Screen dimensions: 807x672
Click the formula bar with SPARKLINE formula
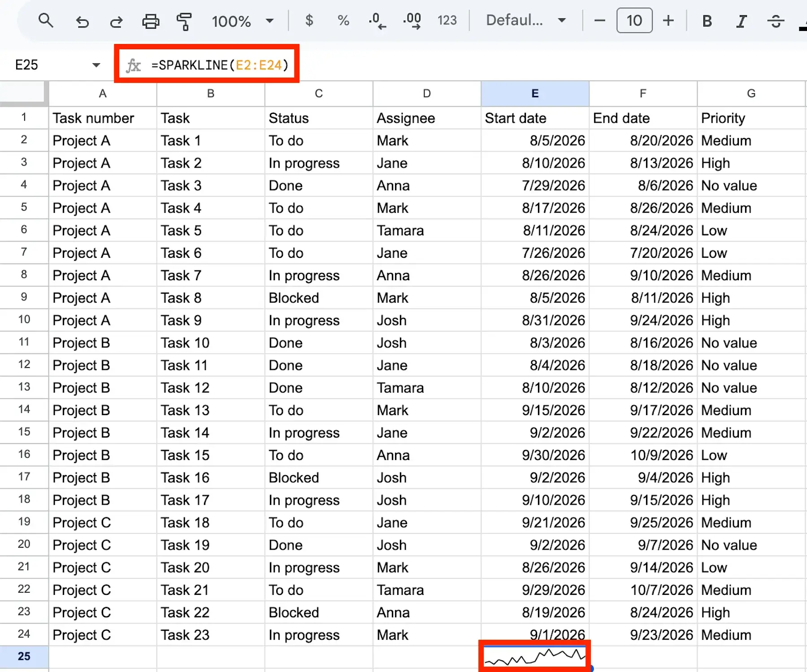point(220,65)
